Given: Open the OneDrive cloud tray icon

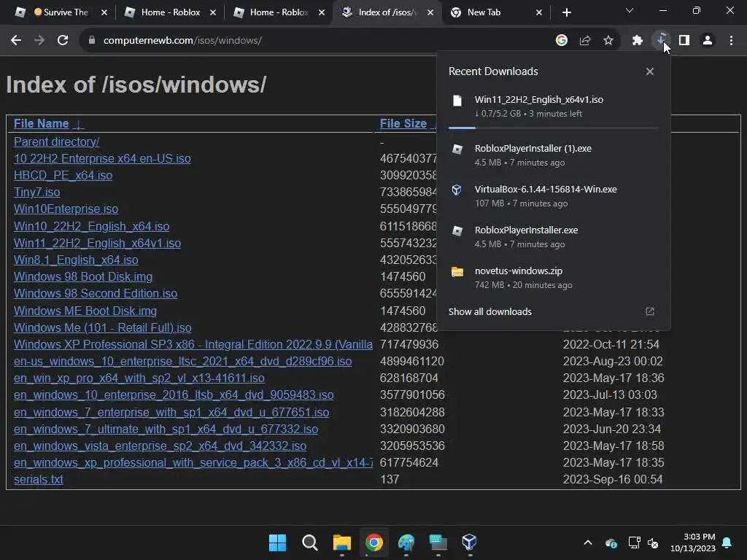Looking at the screenshot, I should 611,542.
